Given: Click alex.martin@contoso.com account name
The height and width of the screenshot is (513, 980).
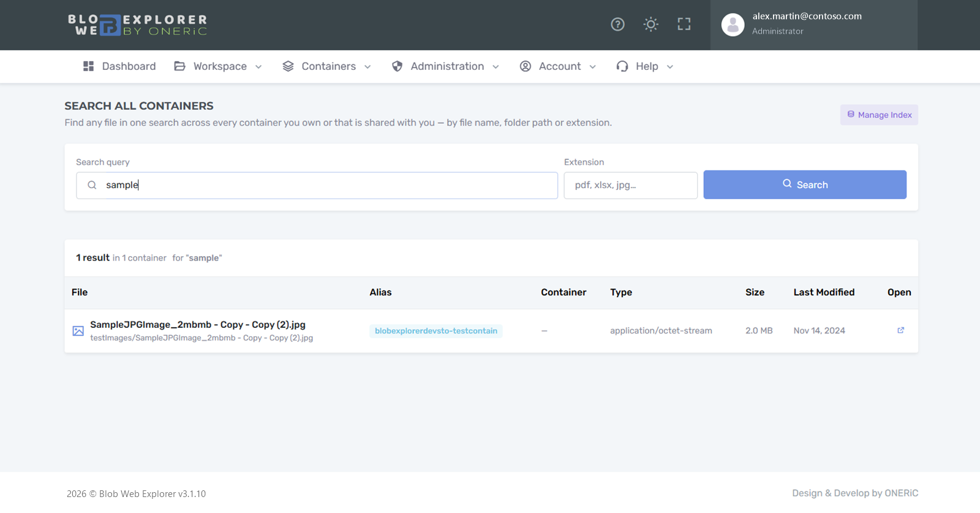Looking at the screenshot, I should tap(807, 17).
